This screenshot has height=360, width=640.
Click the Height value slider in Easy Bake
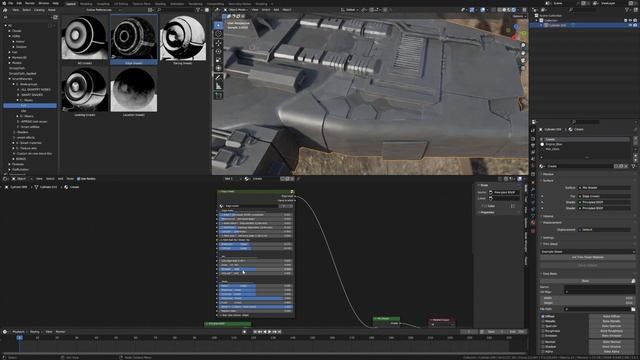(x=588, y=303)
